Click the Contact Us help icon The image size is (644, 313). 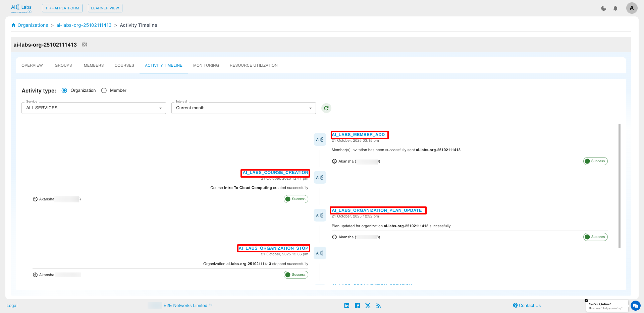pos(515,305)
